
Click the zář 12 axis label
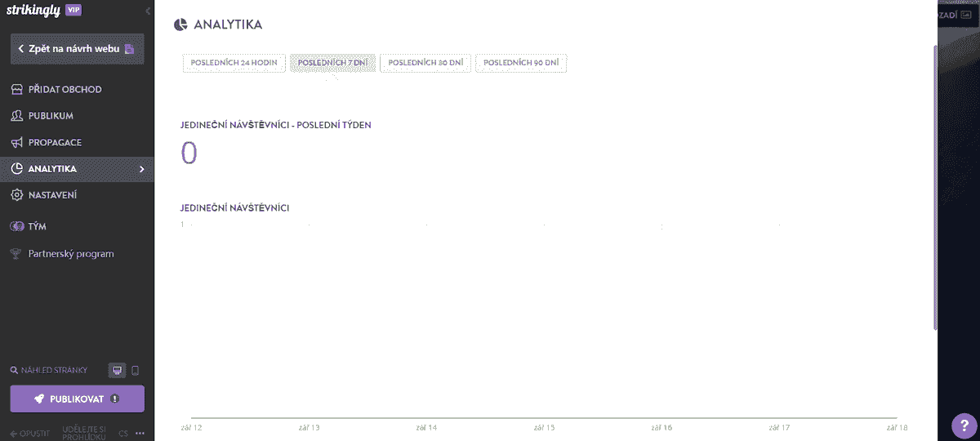191,427
